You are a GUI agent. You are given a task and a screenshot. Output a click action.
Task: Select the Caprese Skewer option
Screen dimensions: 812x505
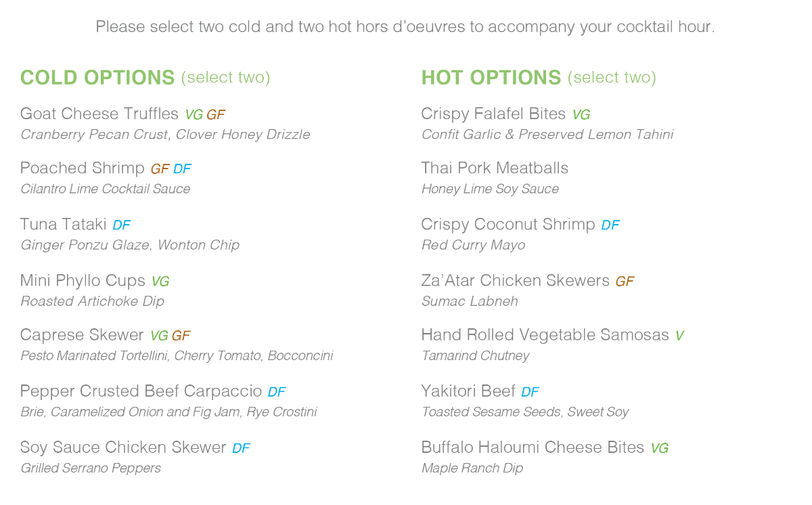[x=82, y=335]
